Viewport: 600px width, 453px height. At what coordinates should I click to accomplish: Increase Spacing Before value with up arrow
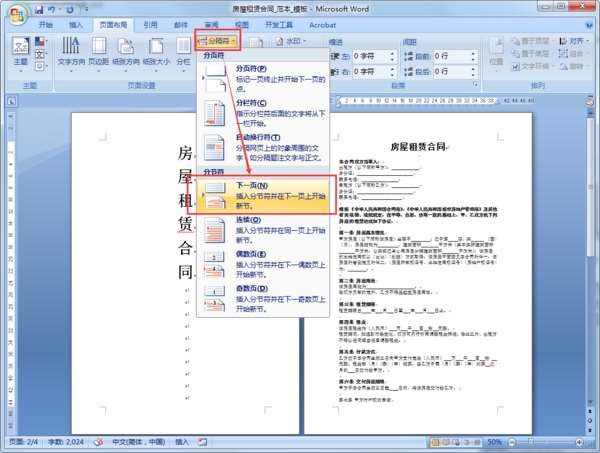click(x=473, y=54)
